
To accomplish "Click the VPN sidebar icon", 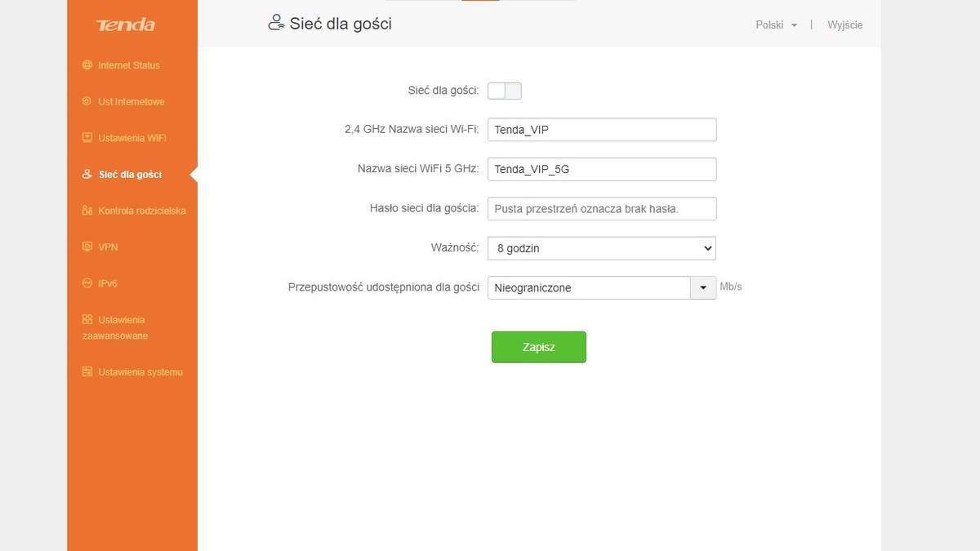I will pyautogui.click(x=87, y=247).
